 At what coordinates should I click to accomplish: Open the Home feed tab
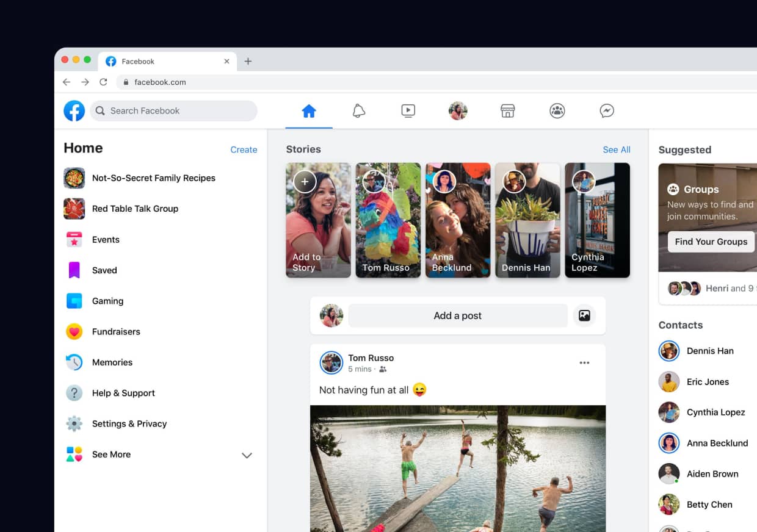pyautogui.click(x=309, y=111)
